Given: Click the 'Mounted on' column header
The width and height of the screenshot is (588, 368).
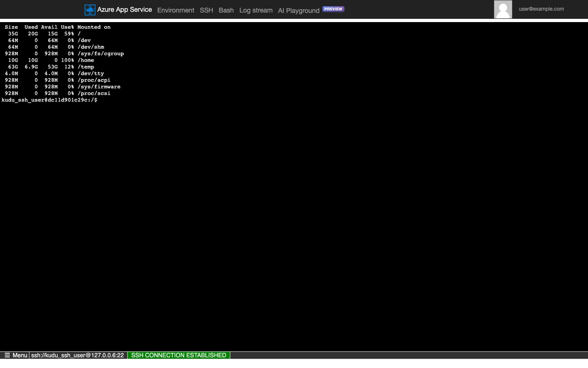Looking at the screenshot, I should click(x=94, y=27).
